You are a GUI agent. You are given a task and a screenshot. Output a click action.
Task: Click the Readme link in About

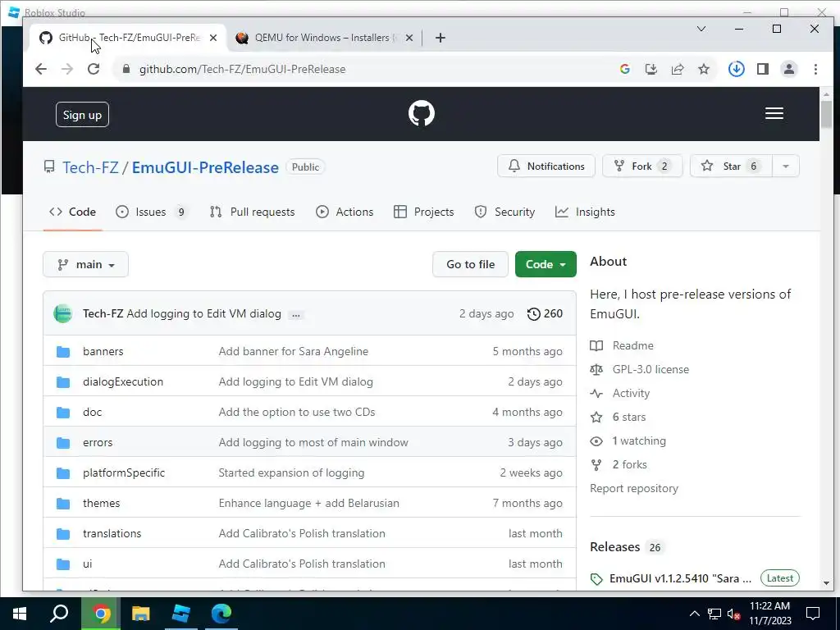click(x=632, y=345)
